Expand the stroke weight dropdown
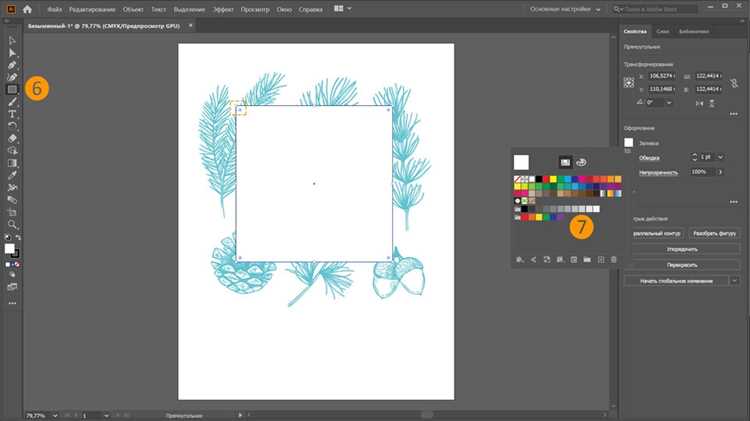Viewport: 750px width, 421px height. click(720, 157)
